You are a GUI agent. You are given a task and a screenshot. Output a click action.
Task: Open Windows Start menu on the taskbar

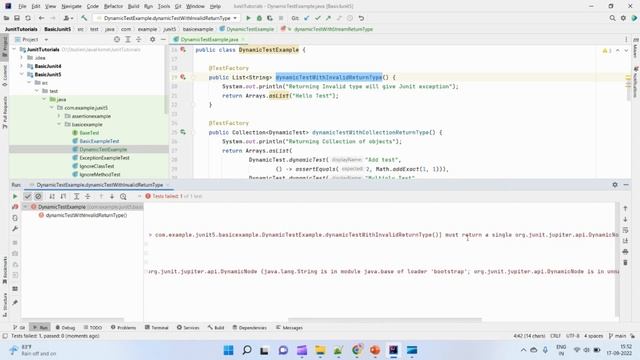[x=228, y=350]
